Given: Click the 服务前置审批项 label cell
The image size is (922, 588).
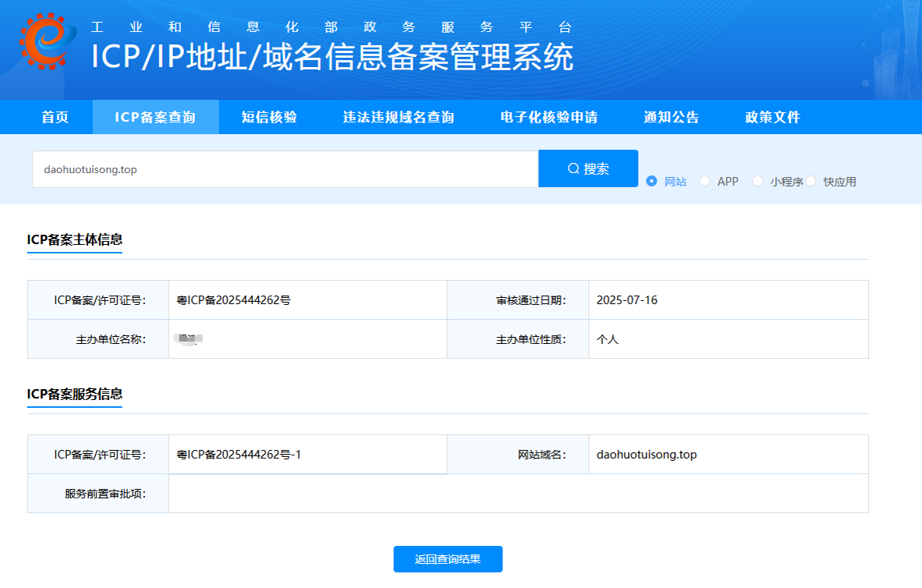Looking at the screenshot, I should [98, 494].
